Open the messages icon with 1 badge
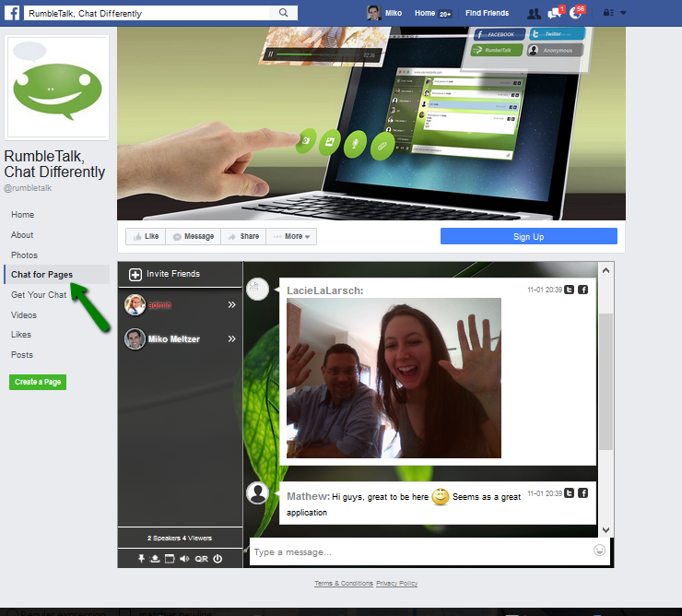This screenshot has width=682, height=616. pyautogui.click(x=555, y=13)
